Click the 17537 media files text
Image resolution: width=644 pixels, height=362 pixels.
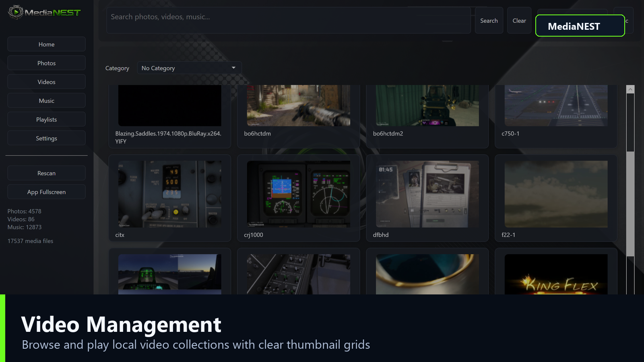tap(30, 241)
